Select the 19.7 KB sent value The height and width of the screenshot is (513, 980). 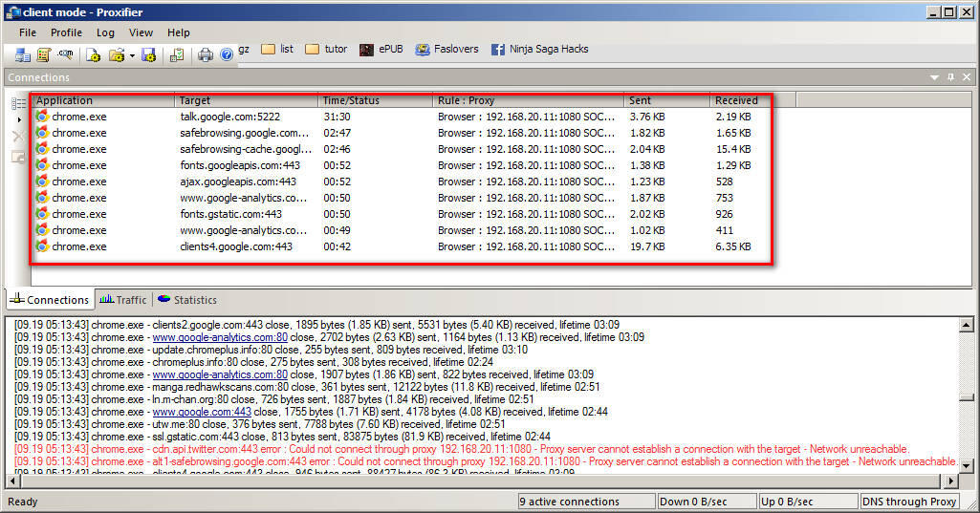coord(647,246)
